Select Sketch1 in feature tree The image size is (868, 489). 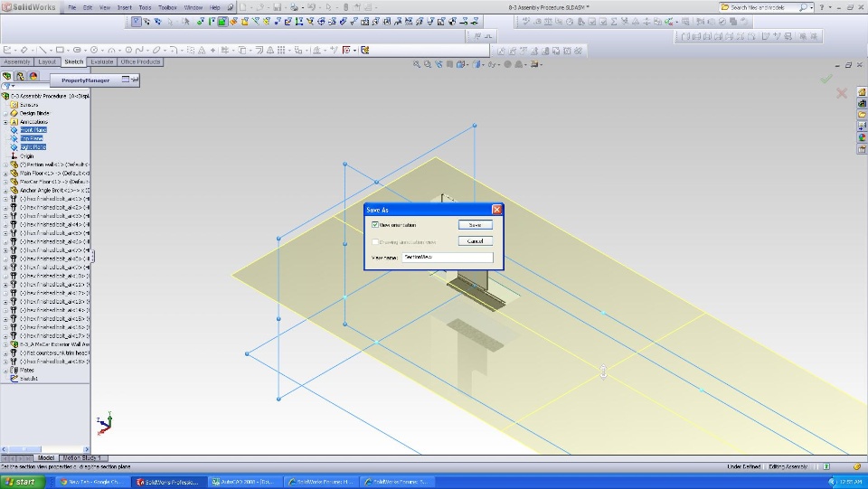[x=29, y=379]
